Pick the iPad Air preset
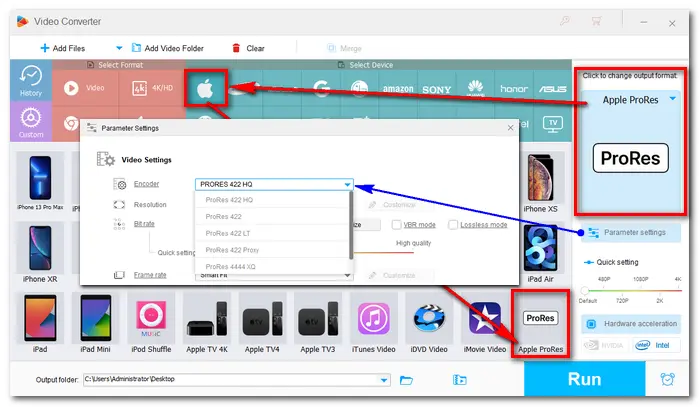Screen dimensions: 700x407 tap(540, 253)
